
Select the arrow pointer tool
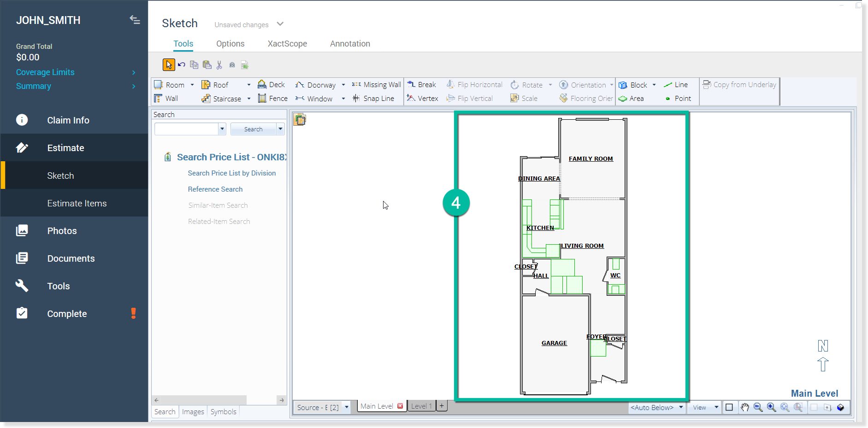(169, 65)
